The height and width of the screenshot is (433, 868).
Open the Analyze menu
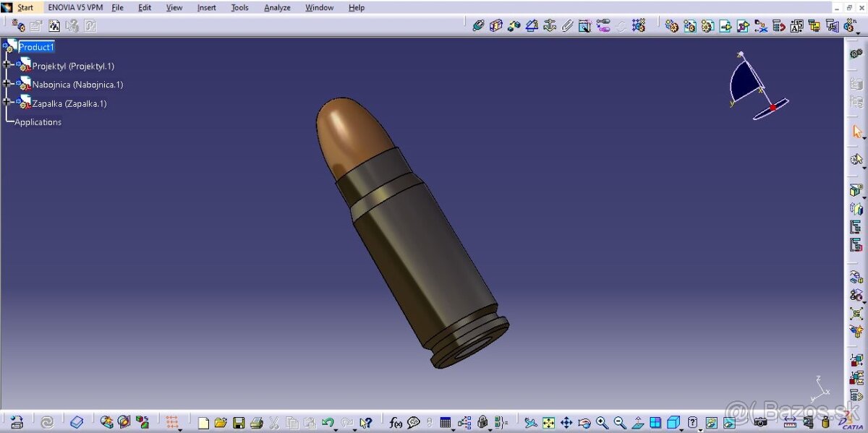coord(277,7)
